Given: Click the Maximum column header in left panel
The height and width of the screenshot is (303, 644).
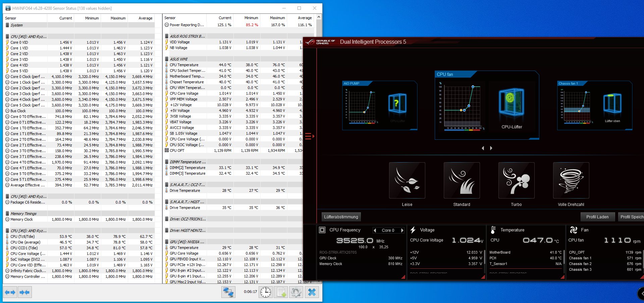Looking at the screenshot, I should pos(118,18).
